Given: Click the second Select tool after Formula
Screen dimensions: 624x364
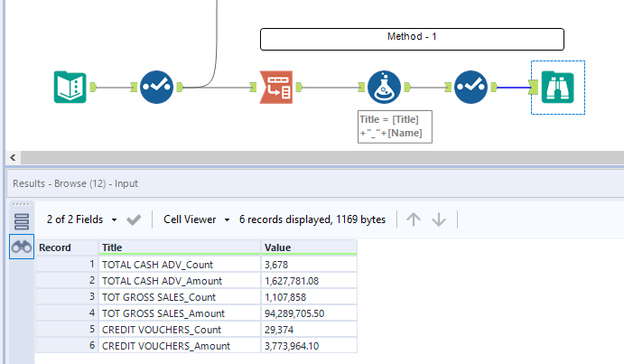Looking at the screenshot, I should tap(470, 88).
